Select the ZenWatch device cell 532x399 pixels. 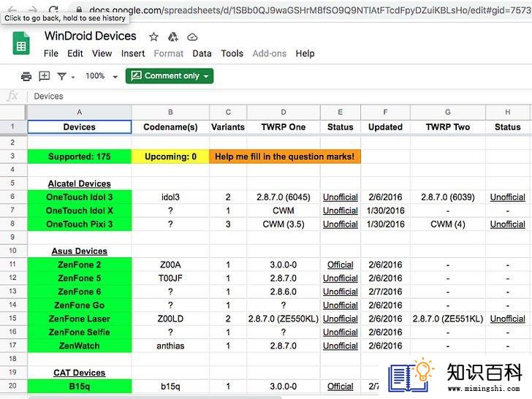[80, 346]
